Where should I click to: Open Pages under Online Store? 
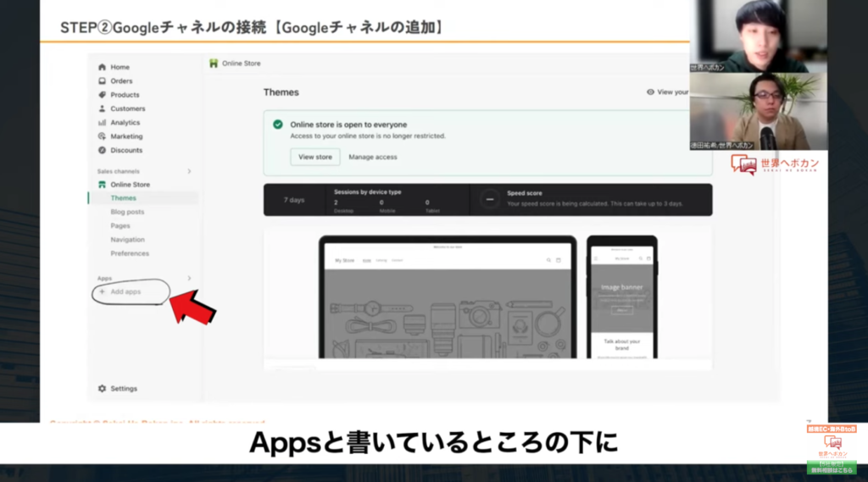click(x=120, y=226)
